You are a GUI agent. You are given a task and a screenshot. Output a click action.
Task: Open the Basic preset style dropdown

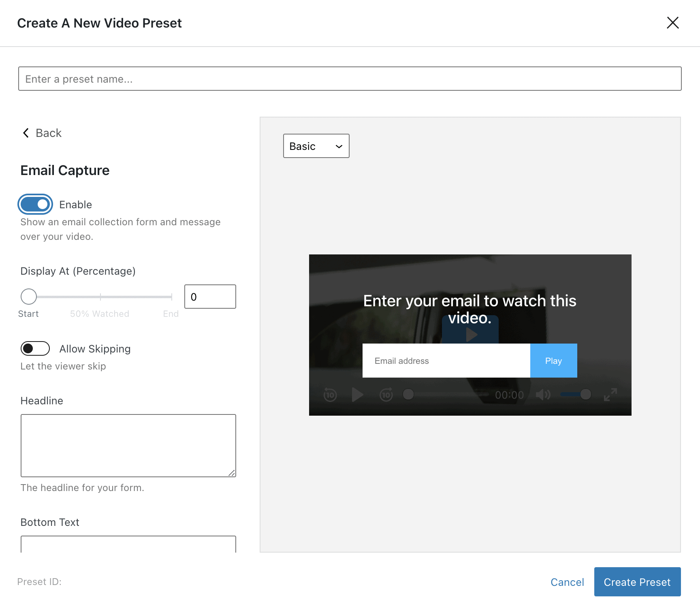tap(316, 146)
